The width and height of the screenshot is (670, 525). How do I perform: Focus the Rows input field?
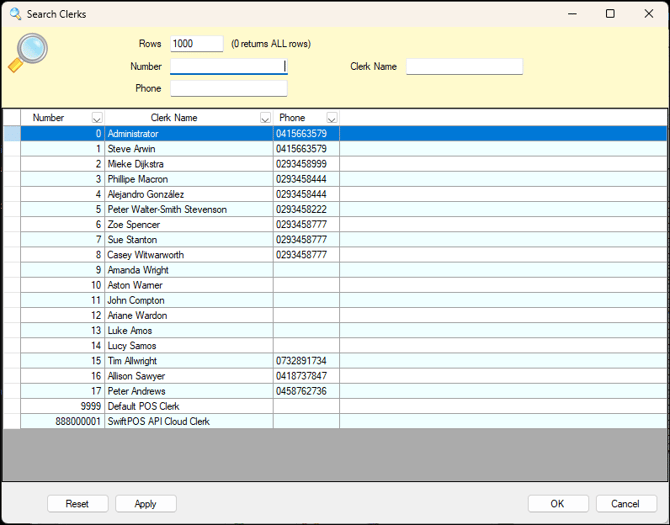tap(197, 44)
